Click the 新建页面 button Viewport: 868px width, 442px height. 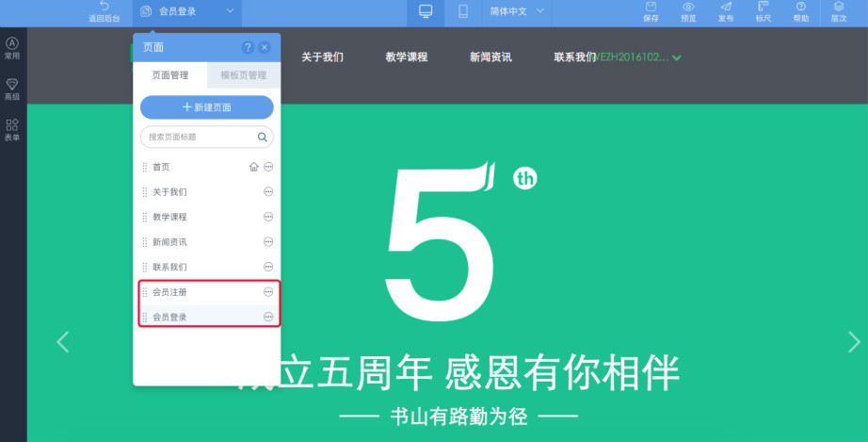(x=206, y=107)
